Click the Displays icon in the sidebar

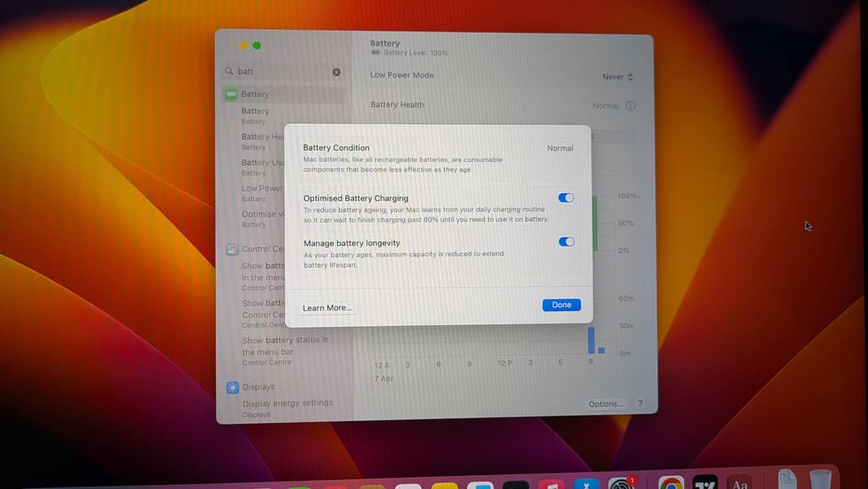[x=232, y=386]
